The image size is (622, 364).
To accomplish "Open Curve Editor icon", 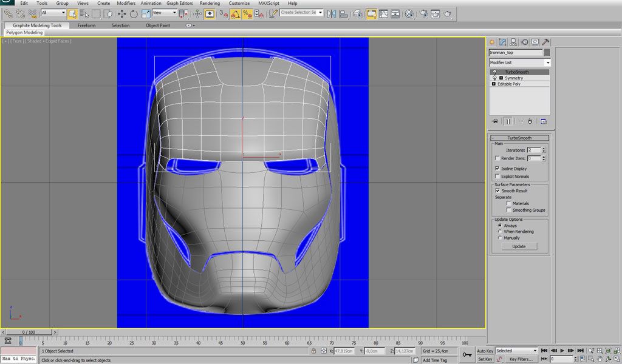I will click(384, 14).
